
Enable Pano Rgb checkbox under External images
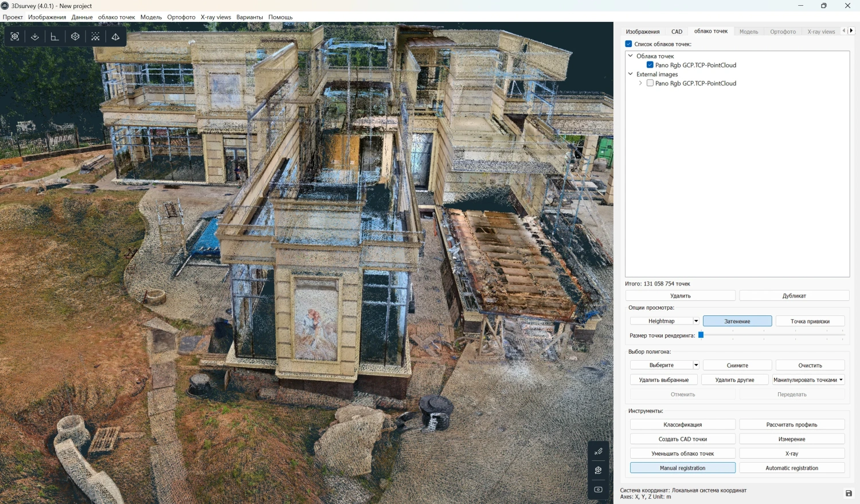[x=650, y=83]
